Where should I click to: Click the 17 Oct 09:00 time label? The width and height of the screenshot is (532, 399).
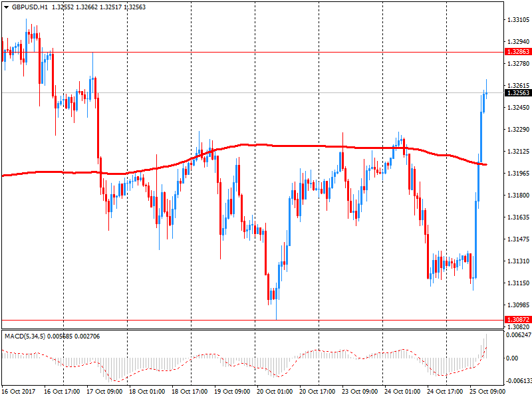(104, 392)
